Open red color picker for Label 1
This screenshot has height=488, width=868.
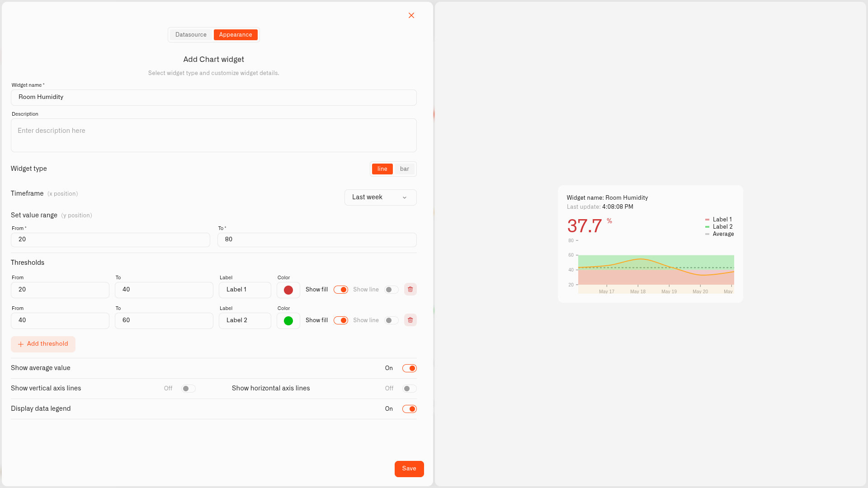pyautogui.click(x=288, y=290)
